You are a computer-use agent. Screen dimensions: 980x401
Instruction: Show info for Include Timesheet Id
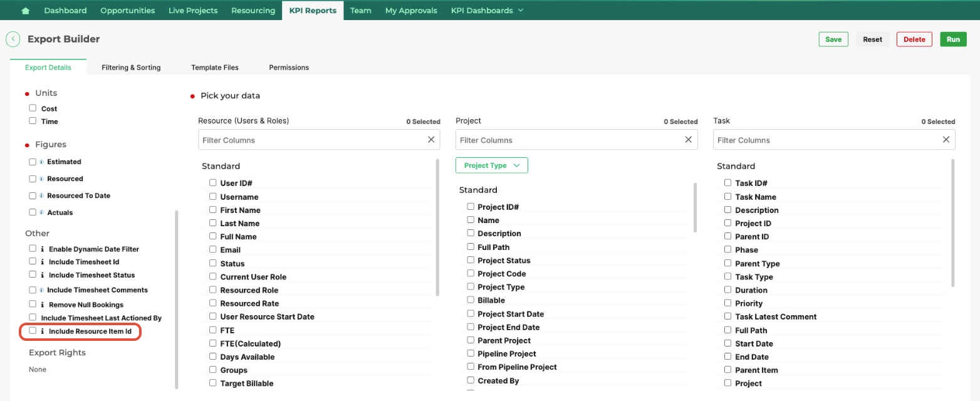tap(42, 263)
